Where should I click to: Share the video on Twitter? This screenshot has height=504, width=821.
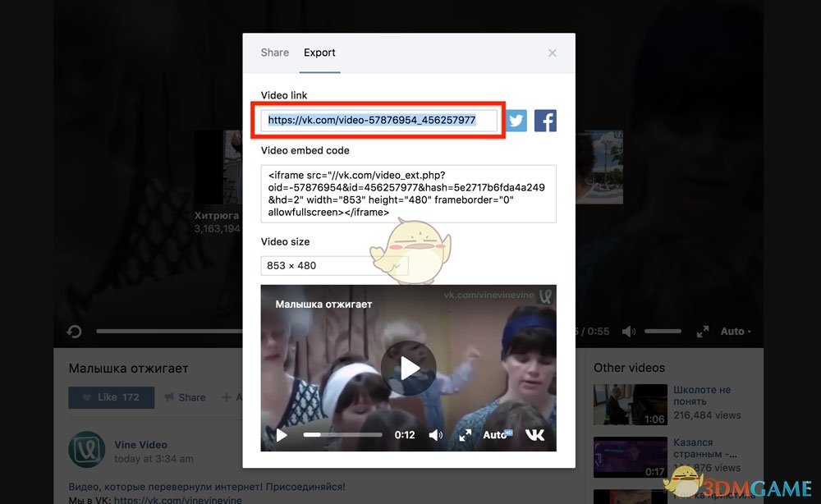(516, 121)
